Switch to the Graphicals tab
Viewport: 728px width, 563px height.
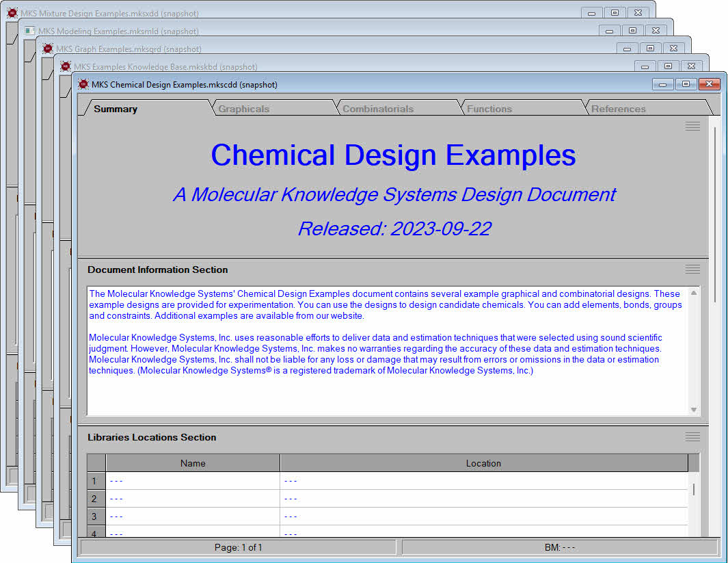(x=244, y=109)
